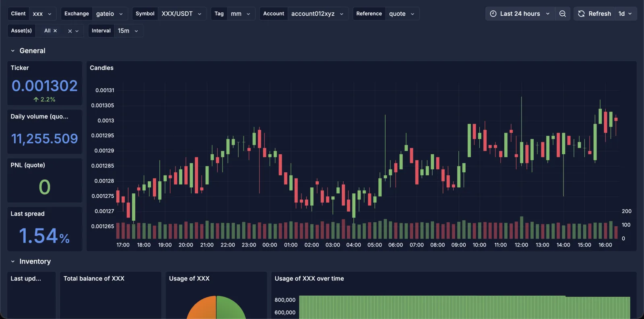Click the 16:00 time axis label

pyautogui.click(x=605, y=245)
